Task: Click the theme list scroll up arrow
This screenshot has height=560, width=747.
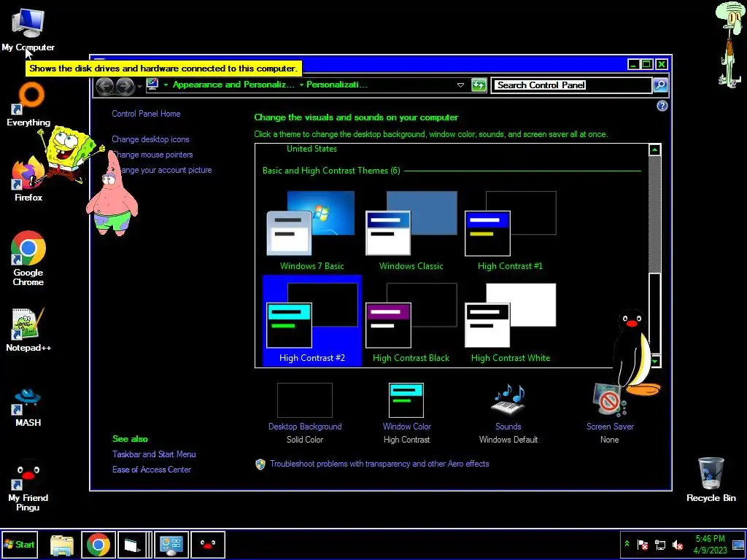Action: click(654, 150)
